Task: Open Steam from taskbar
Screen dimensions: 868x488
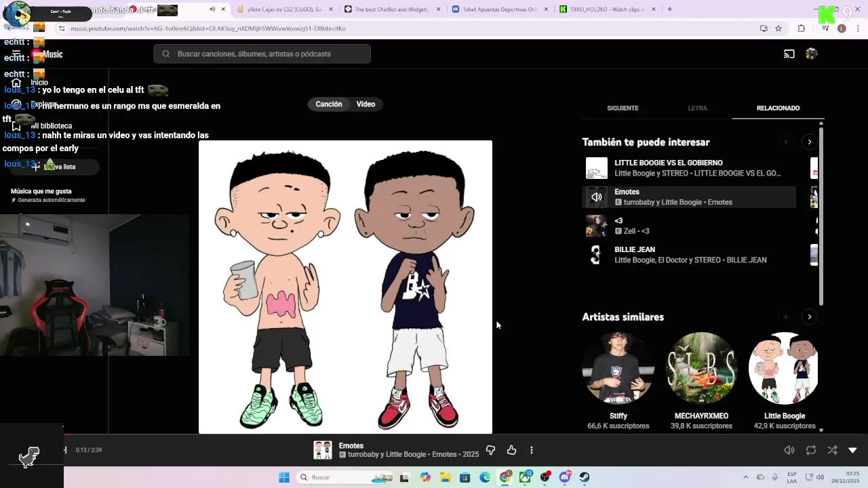Action: [x=585, y=477]
